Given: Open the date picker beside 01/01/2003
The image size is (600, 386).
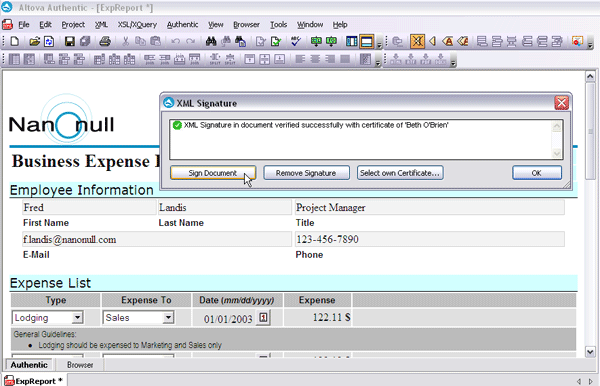Looking at the screenshot, I should (x=263, y=318).
